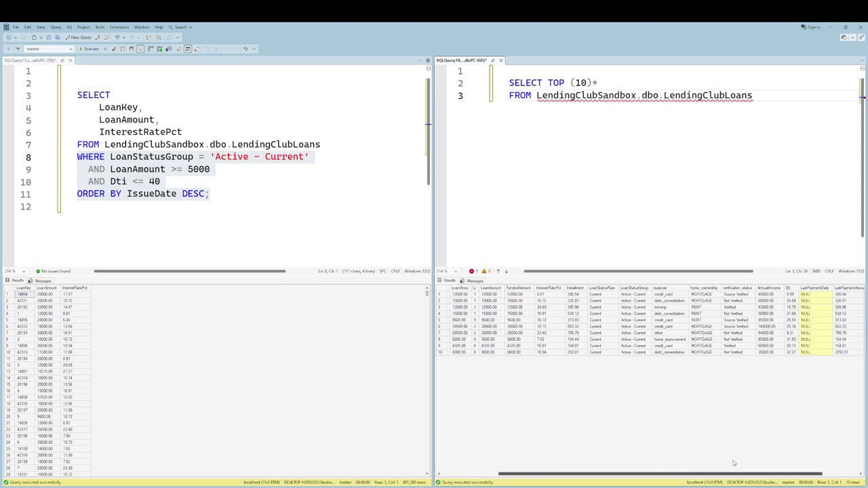Screen dimensions: 868x488
Task: Click the ORDER BY IssueDate DESC line
Action: click(x=142, y=194)
